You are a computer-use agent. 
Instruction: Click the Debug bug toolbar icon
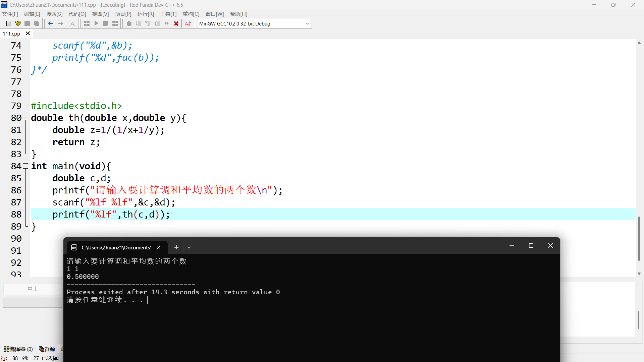click(129, 23)
